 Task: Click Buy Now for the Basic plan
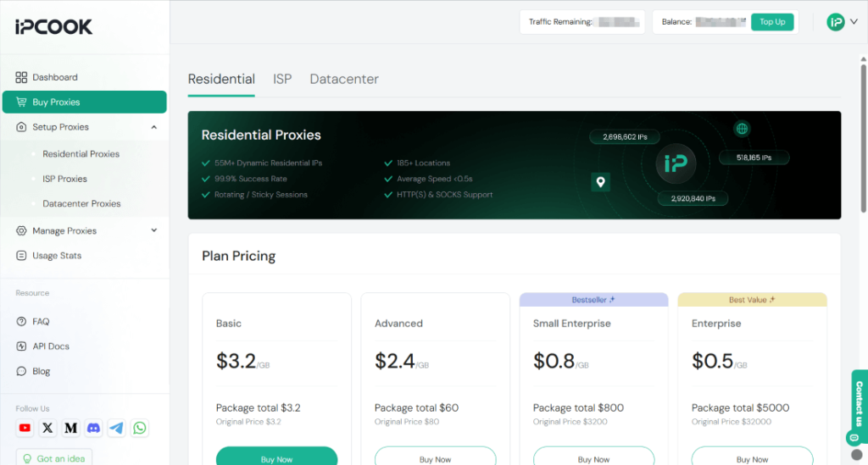276,458
